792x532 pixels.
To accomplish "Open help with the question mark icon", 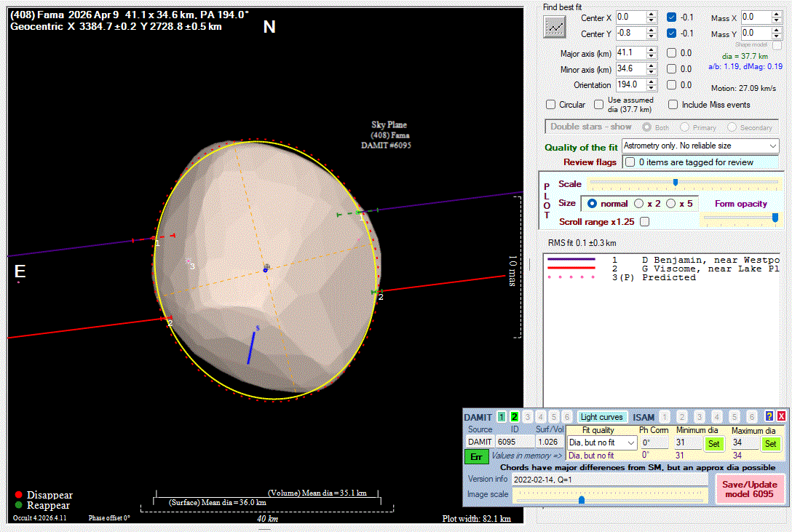I will tap(769, 417).
